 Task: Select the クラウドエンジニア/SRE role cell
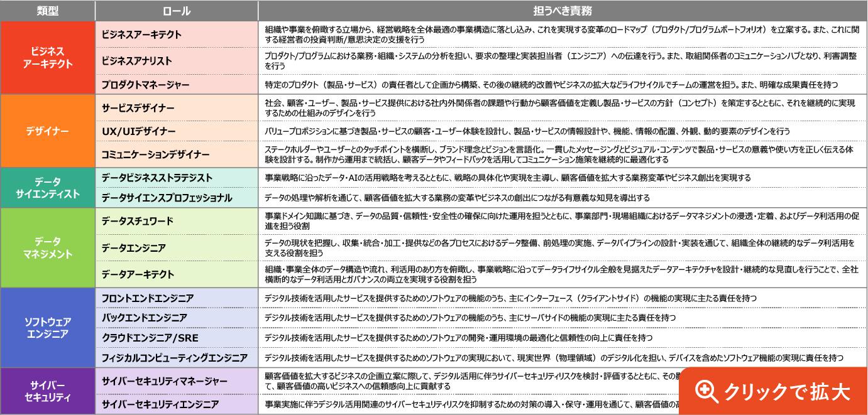(x=176, y=338)
